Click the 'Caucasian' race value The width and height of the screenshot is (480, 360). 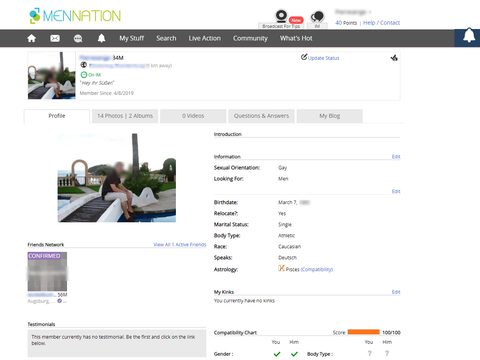[289, 247]
